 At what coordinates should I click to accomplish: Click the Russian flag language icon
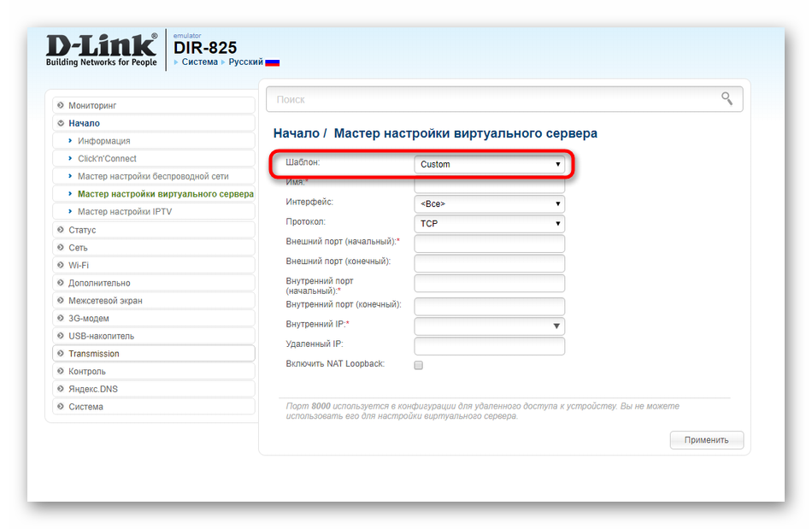(272, 62)
